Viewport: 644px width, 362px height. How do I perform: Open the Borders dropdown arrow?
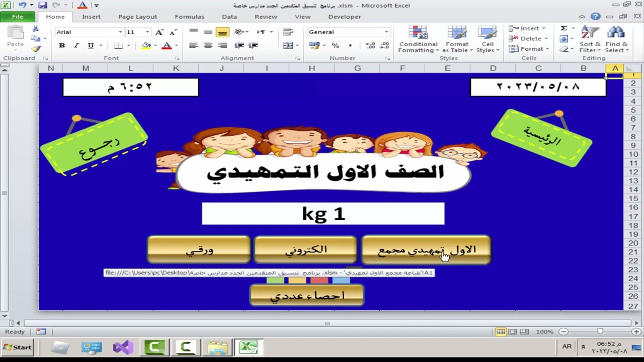pyautogui.click(x=128, y=46)
